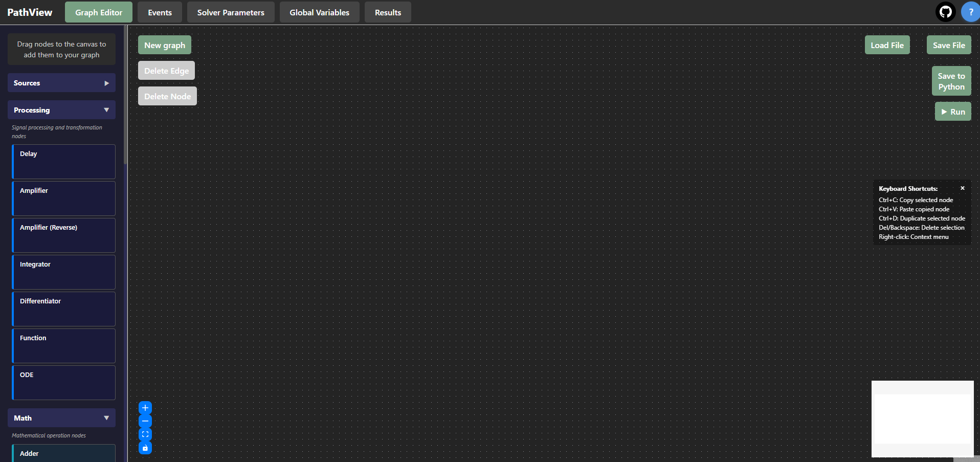The image size is (980, 462).
Task: Choose the Adder node block
Action: (x=64, y=453)
